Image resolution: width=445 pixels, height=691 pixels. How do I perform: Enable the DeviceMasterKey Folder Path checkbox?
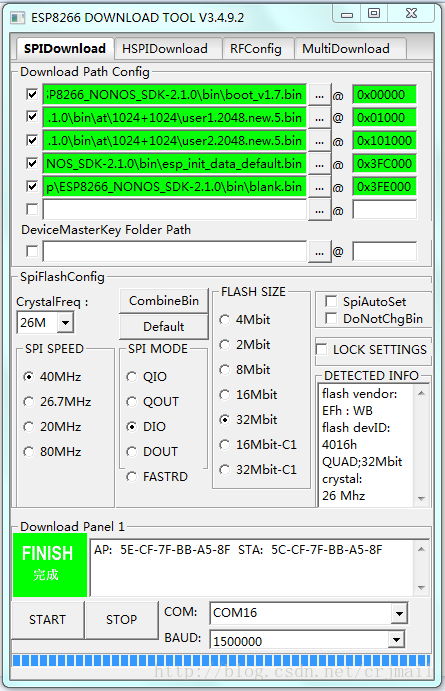coord(32,251)
